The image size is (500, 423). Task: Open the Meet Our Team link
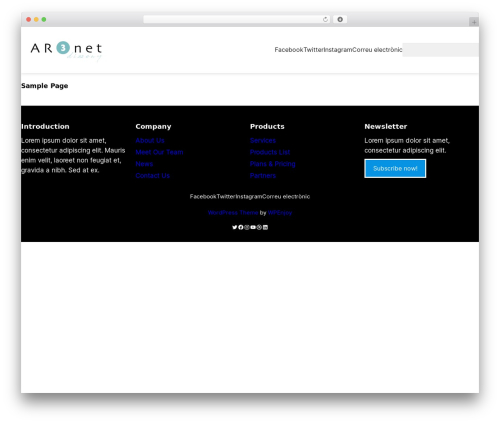pyautogui.click(x=159, y=152)
